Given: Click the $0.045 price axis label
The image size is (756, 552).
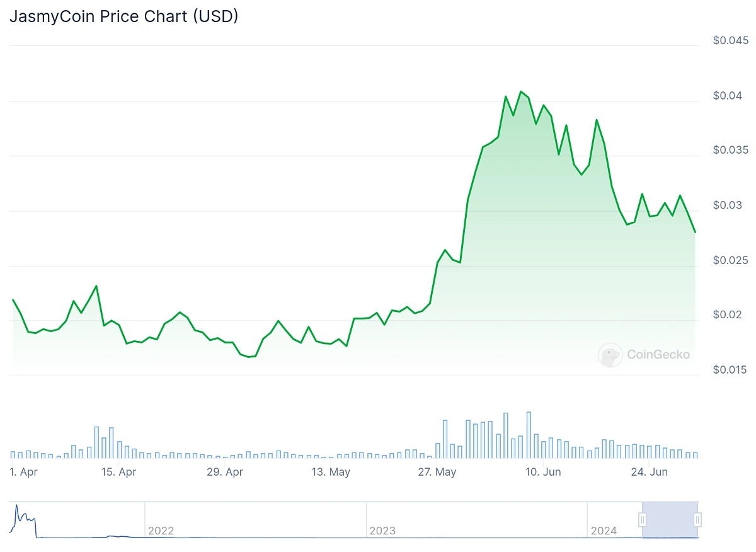Looking at the screenshot, I should 730,40.
